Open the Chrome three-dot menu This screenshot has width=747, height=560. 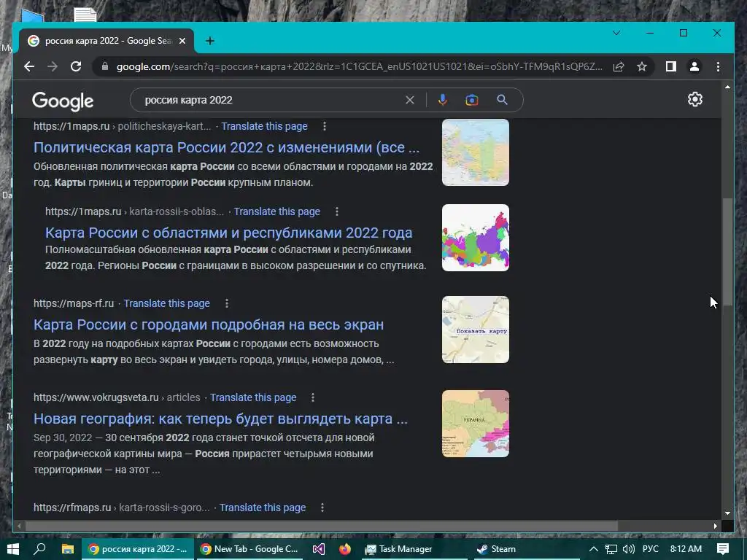pos(718,66)
